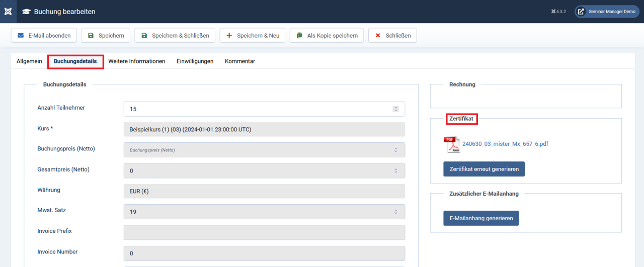Image resolution: width=644 pixels, height=267 pixels.
Task: Open the Gesamtpreis (Netto) selector
Action: [264, 170]
